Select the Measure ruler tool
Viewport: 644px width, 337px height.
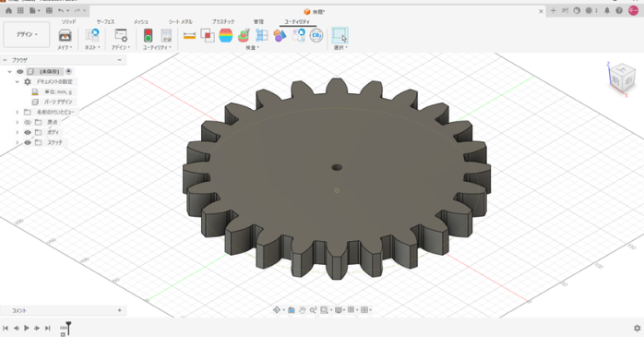189,35
